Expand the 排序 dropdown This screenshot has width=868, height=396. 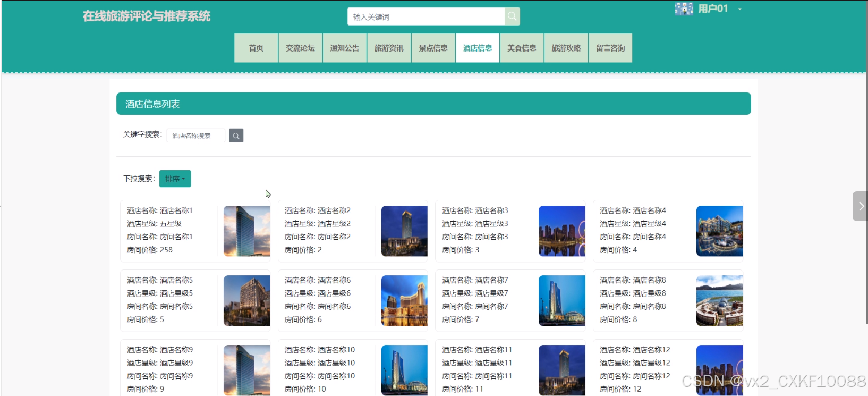click(175, 179)
